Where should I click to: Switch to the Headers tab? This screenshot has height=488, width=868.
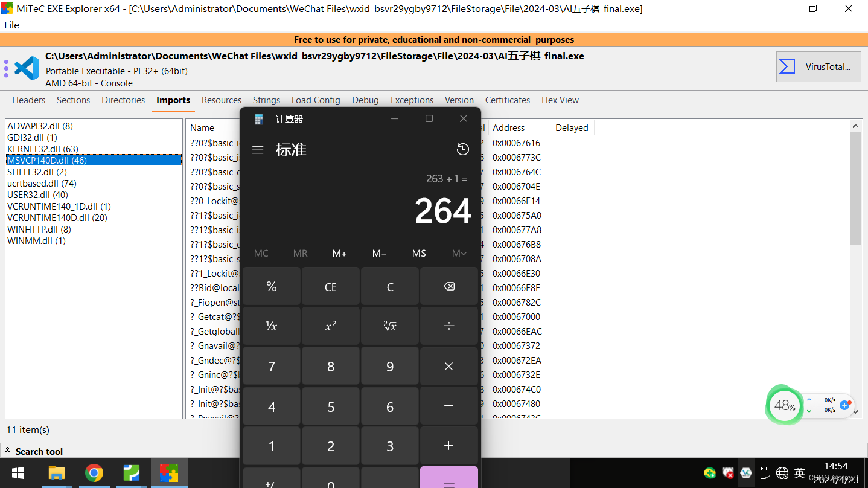pyautogui.click(x=28, y=100)
